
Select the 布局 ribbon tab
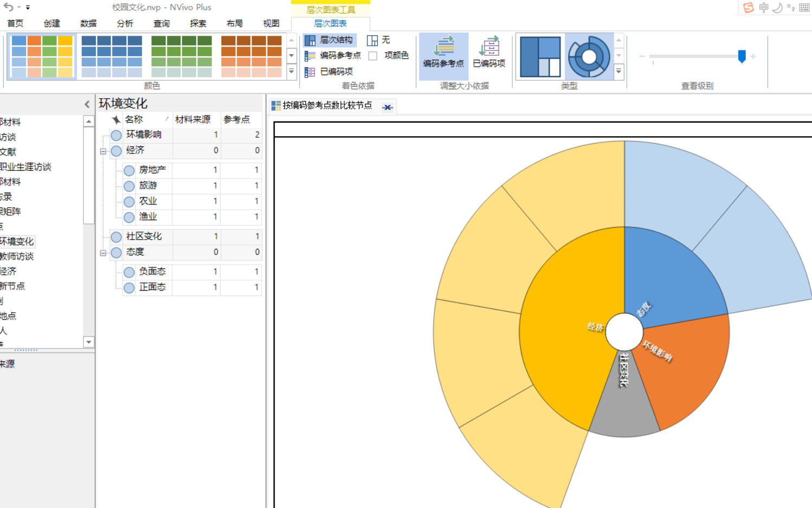tap(235, 23)
